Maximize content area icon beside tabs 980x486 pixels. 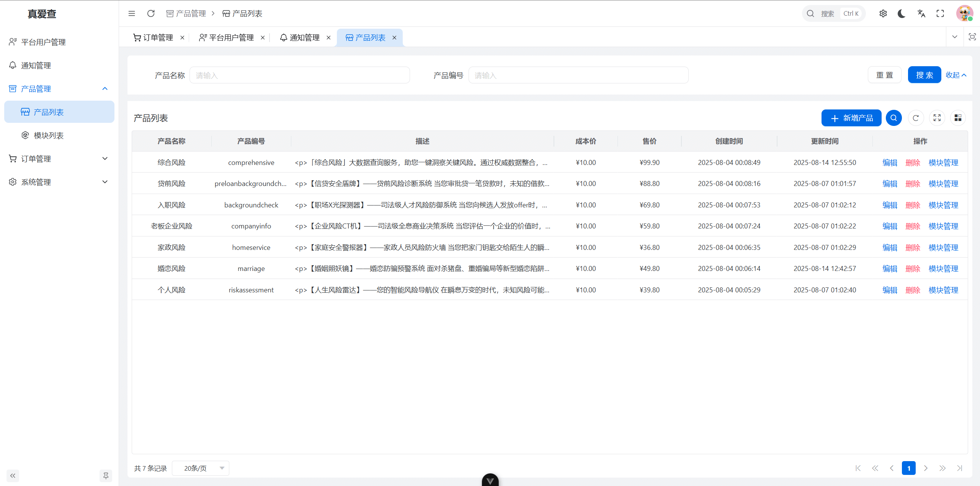pos(972,37)
